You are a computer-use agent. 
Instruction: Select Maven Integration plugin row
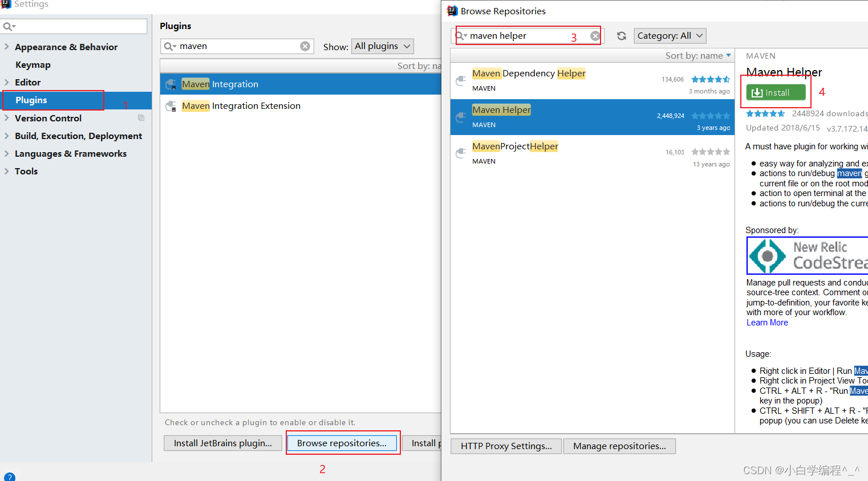click(x=301, y=84)
